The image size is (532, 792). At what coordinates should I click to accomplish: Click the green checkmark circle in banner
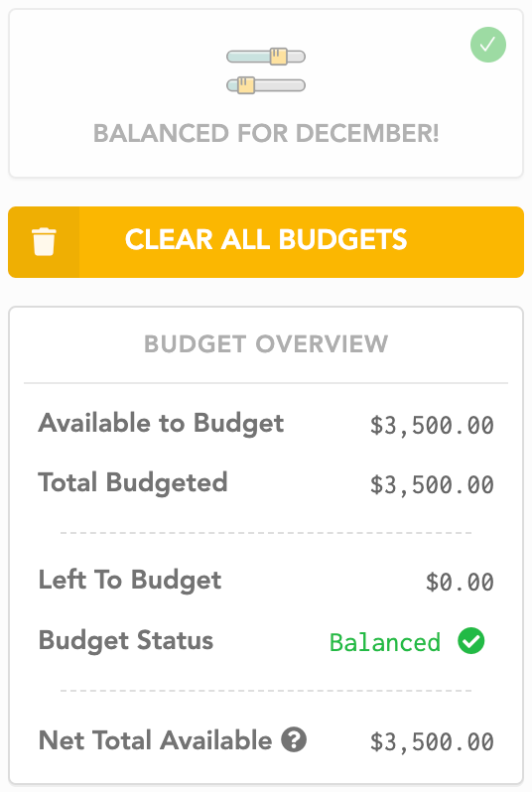488,45
